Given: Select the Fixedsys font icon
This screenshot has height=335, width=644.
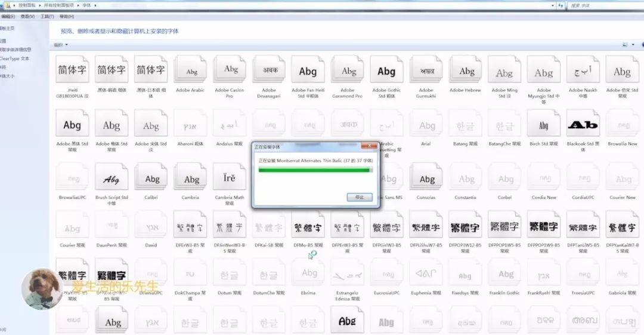Looking at the screenshot, I should 465,272.
